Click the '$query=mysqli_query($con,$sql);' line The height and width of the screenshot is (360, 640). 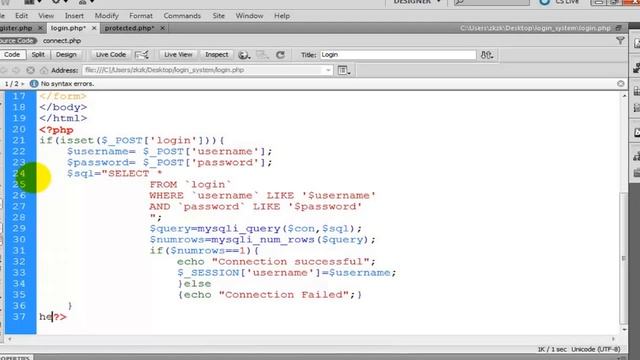point(256,229)
